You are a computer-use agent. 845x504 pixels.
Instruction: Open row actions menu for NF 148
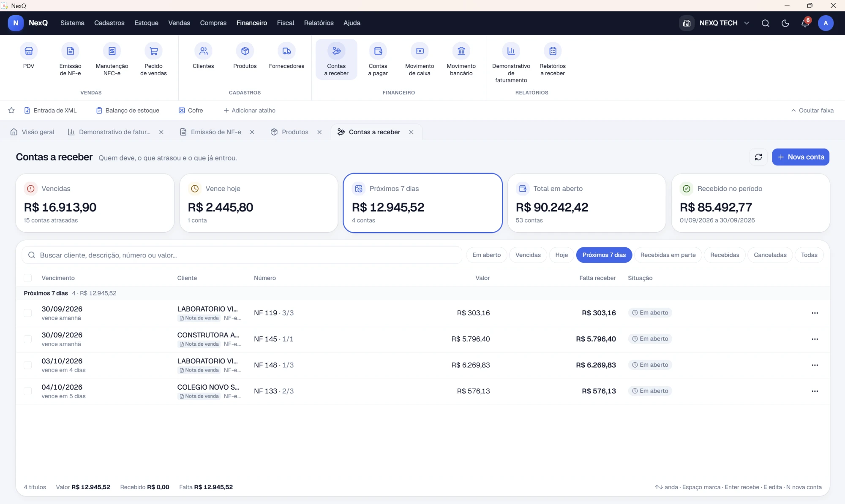pos(815,365)
